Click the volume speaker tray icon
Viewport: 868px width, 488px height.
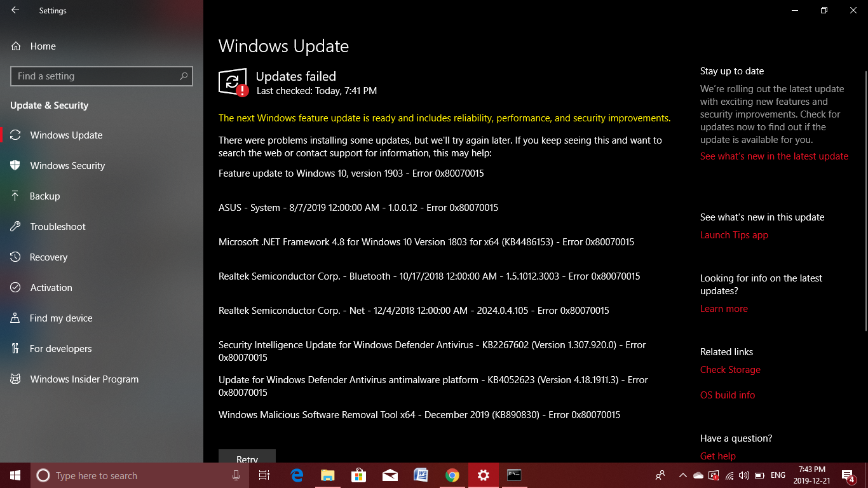click(x=744, y=475)
